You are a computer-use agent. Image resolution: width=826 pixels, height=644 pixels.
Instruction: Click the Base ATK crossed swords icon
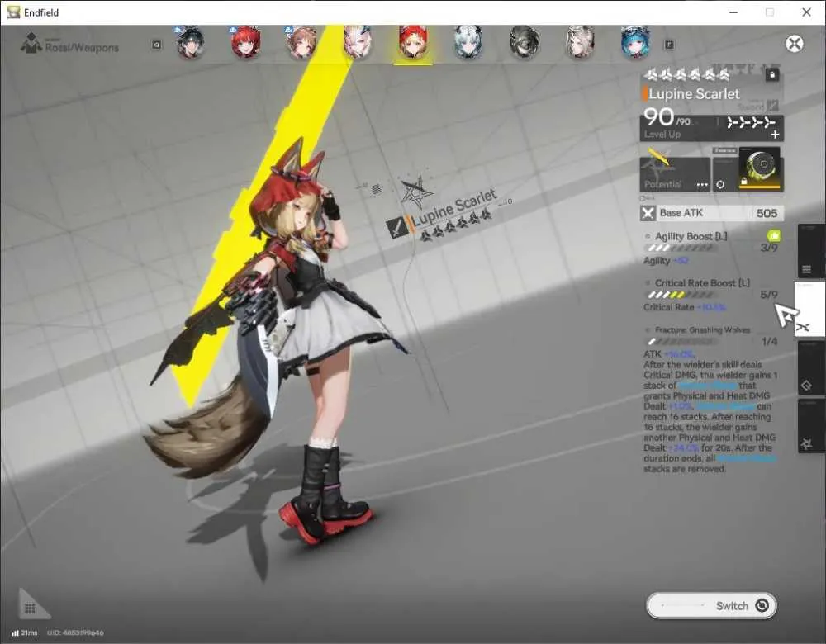click(648, 213)
